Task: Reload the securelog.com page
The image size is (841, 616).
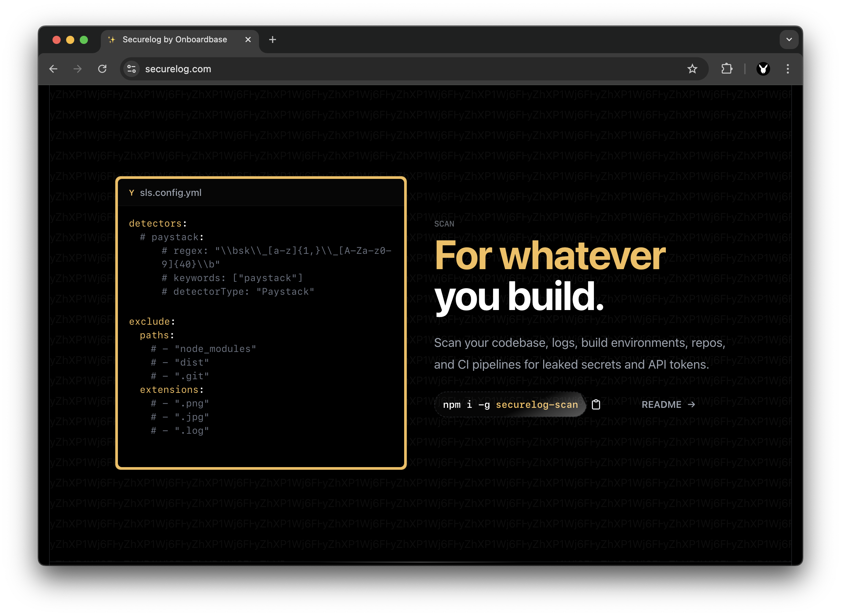Action: pos(102,69)
